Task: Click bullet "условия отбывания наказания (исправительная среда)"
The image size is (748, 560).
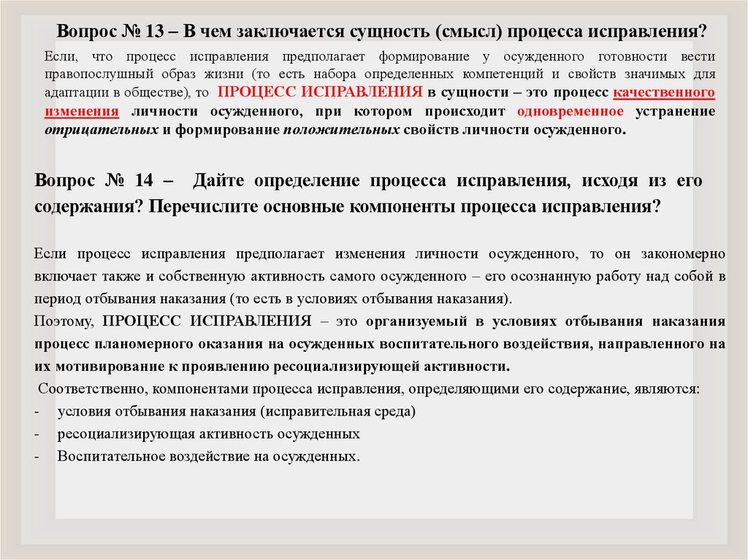Action: pyautogui.click(x=236, y=411)
